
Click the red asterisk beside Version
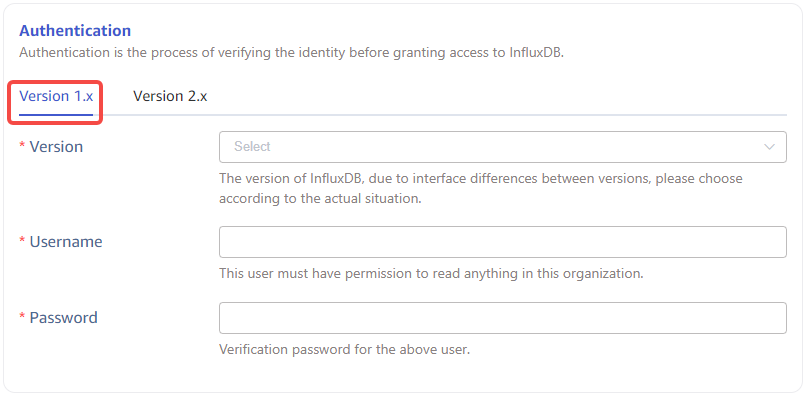tap(22, 146)
